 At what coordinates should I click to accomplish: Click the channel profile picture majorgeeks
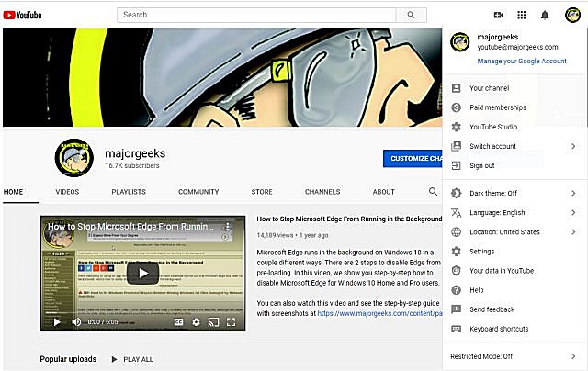(x=73, y=158)
